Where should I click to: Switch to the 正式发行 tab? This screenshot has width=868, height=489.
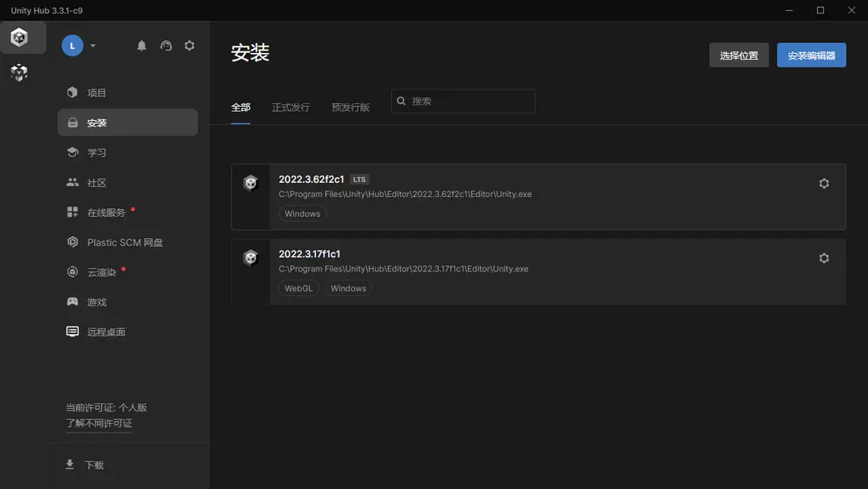click(291, 107)
